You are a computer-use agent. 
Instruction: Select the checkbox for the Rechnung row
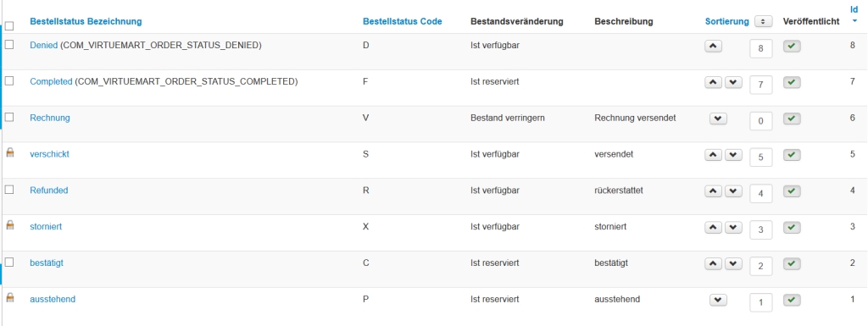(x=8, y=117)
